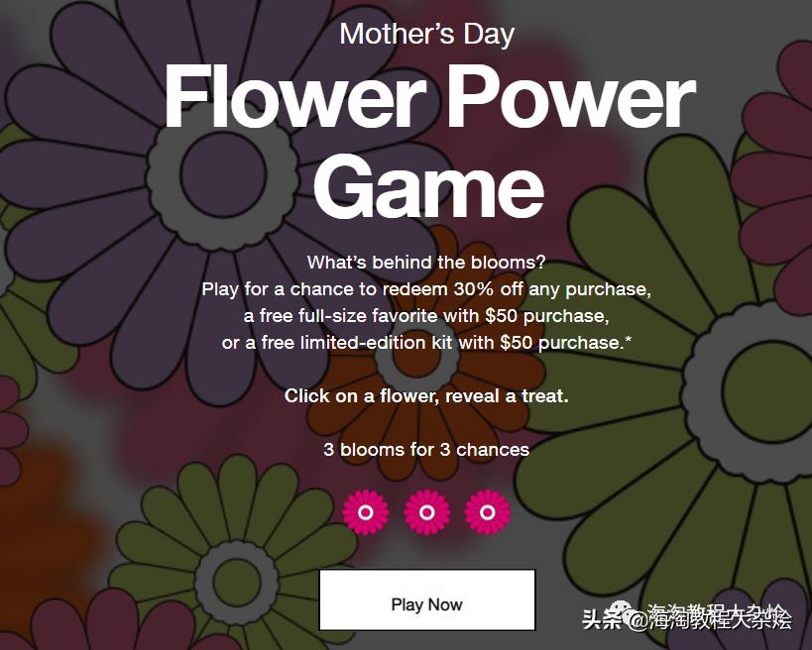The image size is (812, 650).
Task: Click the "头条" watermark label
Action: point(601,621)
